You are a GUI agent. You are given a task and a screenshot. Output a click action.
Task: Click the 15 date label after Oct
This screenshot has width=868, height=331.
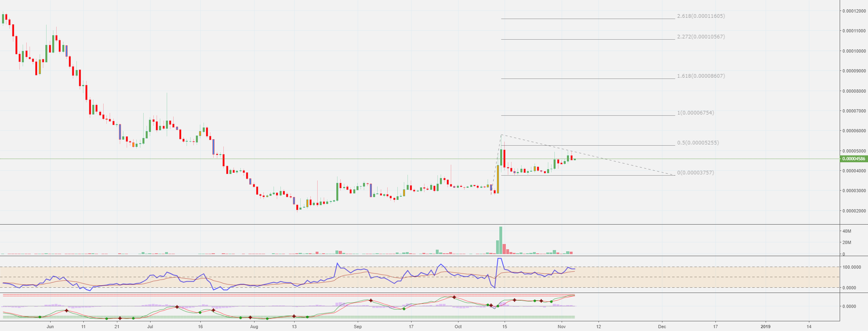pos(505,327)
